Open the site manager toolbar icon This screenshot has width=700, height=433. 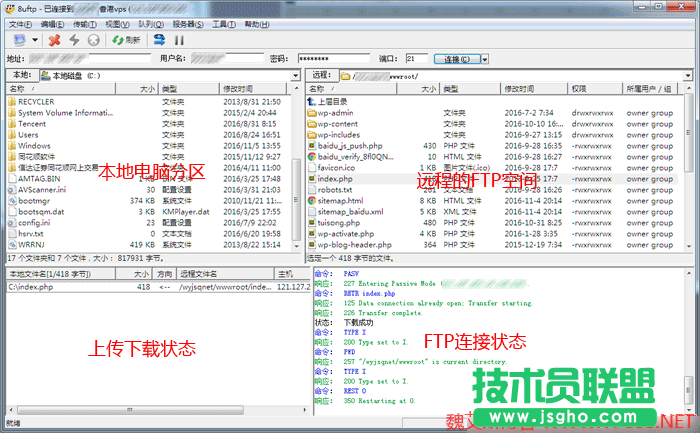point(19,40)
